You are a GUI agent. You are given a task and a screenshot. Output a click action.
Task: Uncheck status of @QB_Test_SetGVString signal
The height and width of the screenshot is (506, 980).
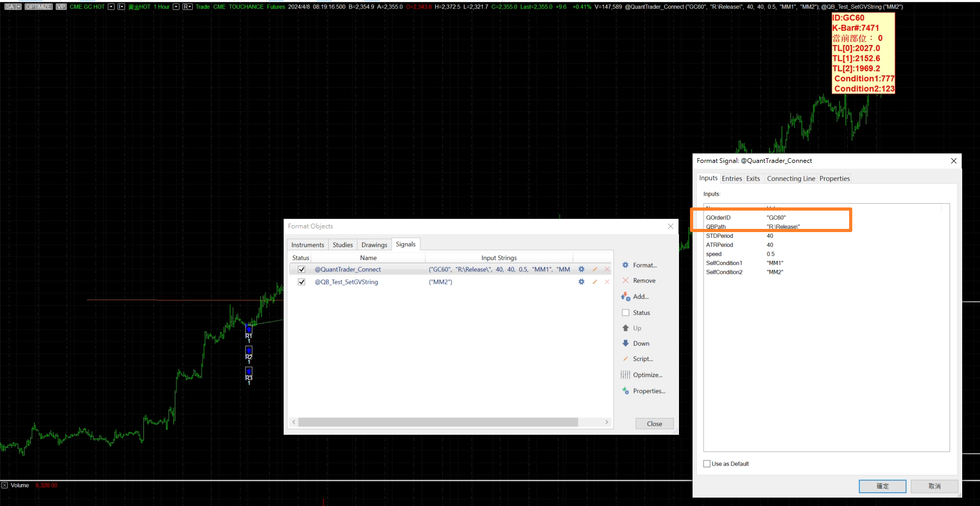302,282
